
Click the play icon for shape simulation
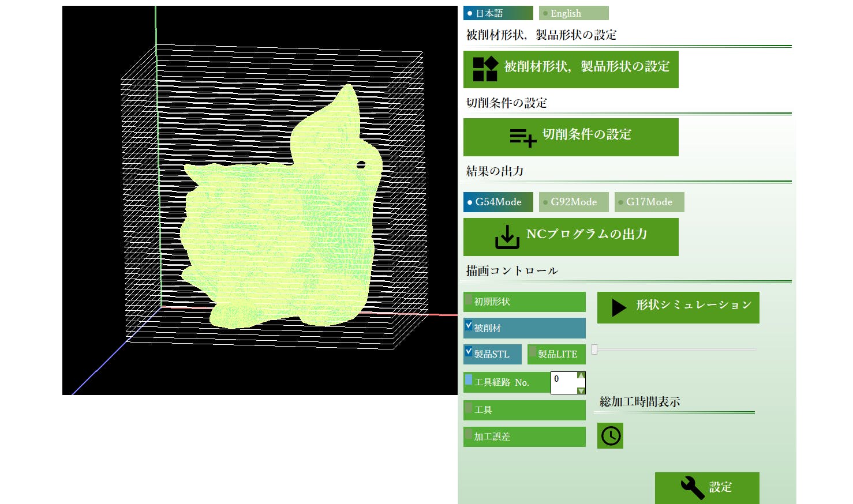coord(619,308)
